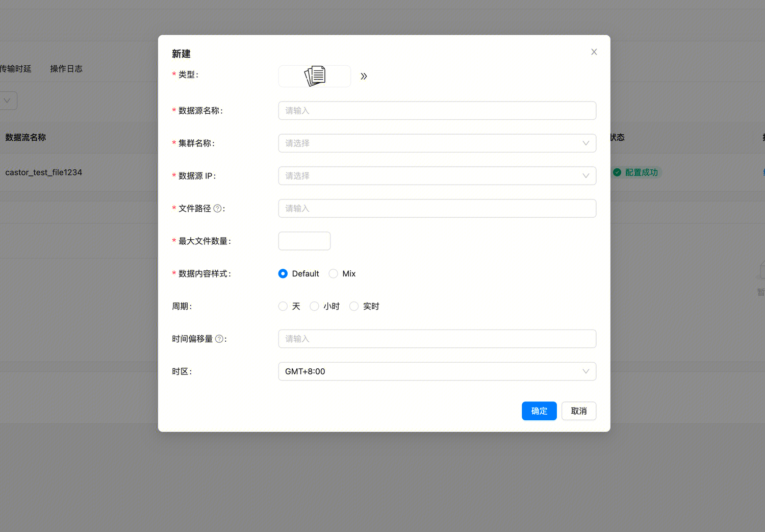Choose 天 as the period
The image size is (765, 532).
tap(283, 307)
